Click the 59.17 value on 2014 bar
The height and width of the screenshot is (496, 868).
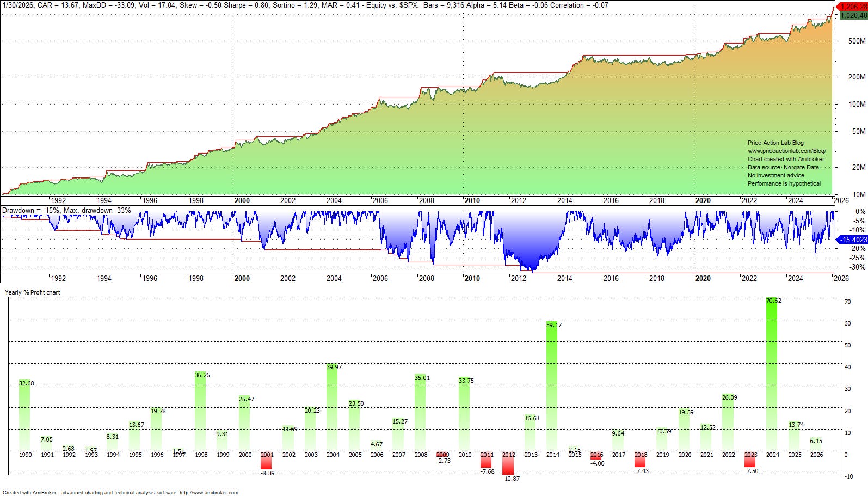pyautogui.click(x=553, y=325)
